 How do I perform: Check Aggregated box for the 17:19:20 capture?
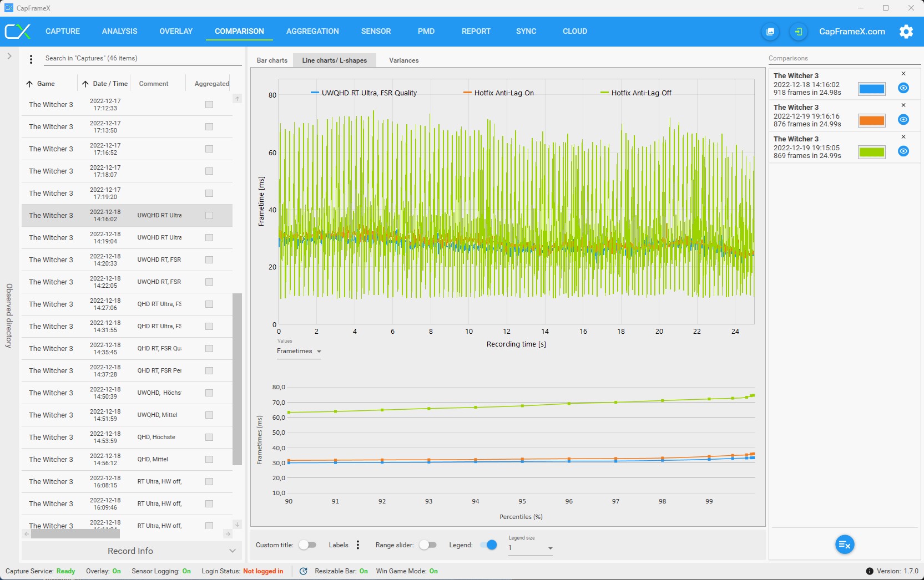click(209, 194)
